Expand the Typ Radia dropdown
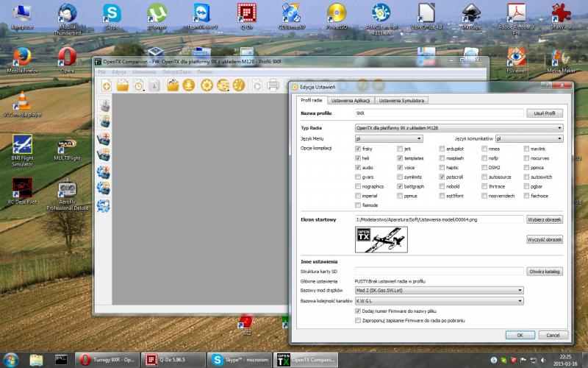The width and height of the screenshot is (588, 368). 459,128
